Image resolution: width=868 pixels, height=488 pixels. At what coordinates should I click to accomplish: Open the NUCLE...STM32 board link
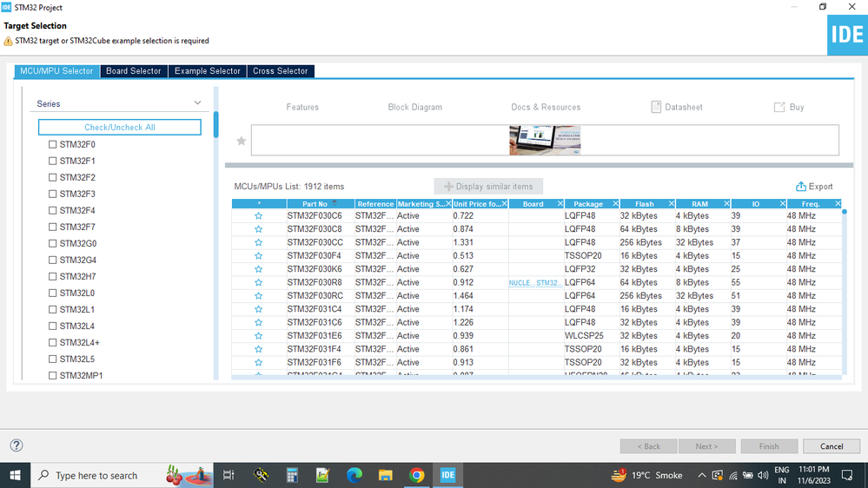click(x=535, y=283)
